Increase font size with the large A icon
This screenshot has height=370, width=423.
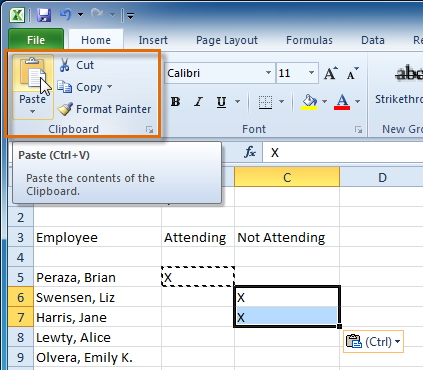331,73
